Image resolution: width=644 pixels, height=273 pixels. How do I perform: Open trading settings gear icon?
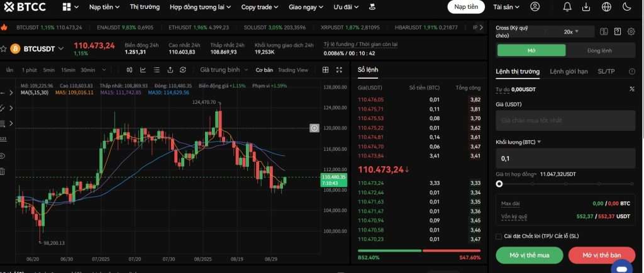[631, 31]
